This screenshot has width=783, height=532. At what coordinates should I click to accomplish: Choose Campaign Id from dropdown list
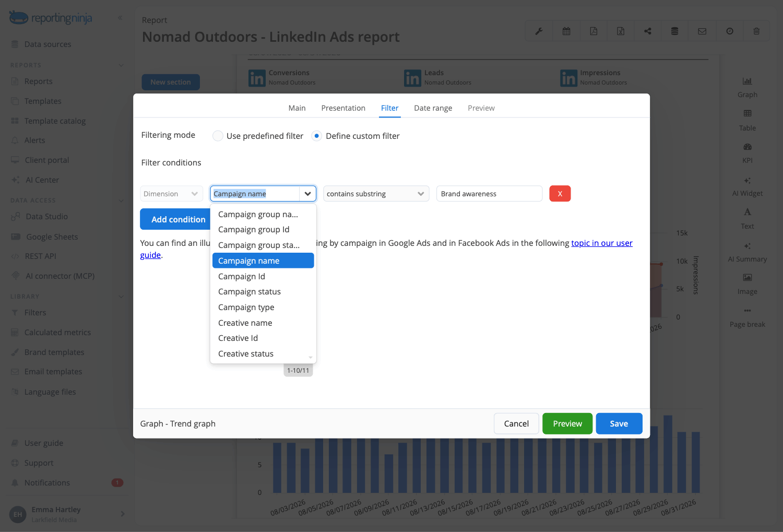263,277
